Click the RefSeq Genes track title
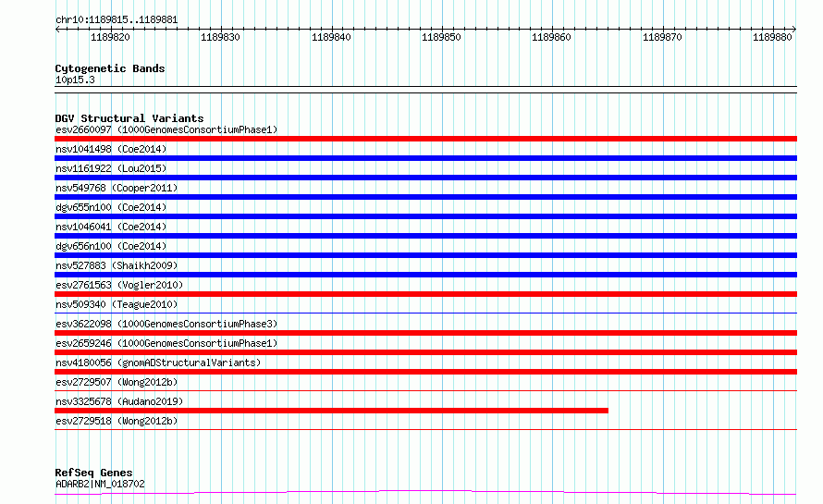 (x=93, y=473)
